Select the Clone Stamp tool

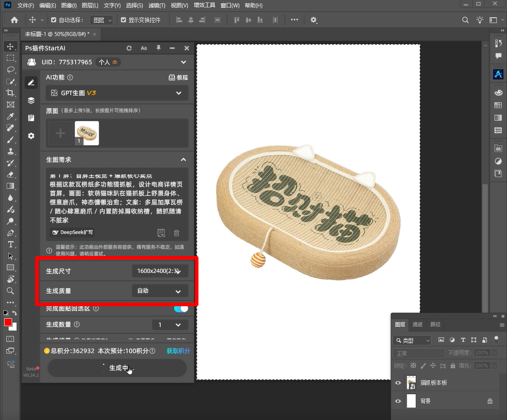pos(10,151)
